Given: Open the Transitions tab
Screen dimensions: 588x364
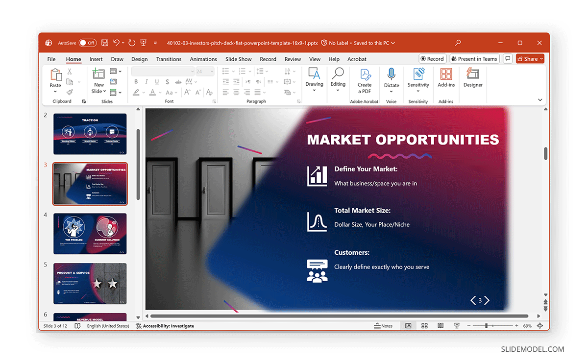Looking at the screenshot, I should coord(169,59).
